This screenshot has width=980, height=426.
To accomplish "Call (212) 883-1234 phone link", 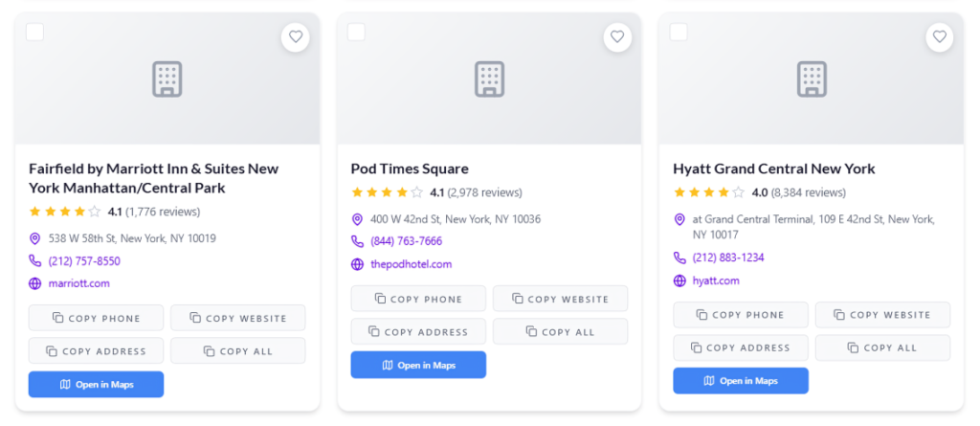I will [728, 258].
